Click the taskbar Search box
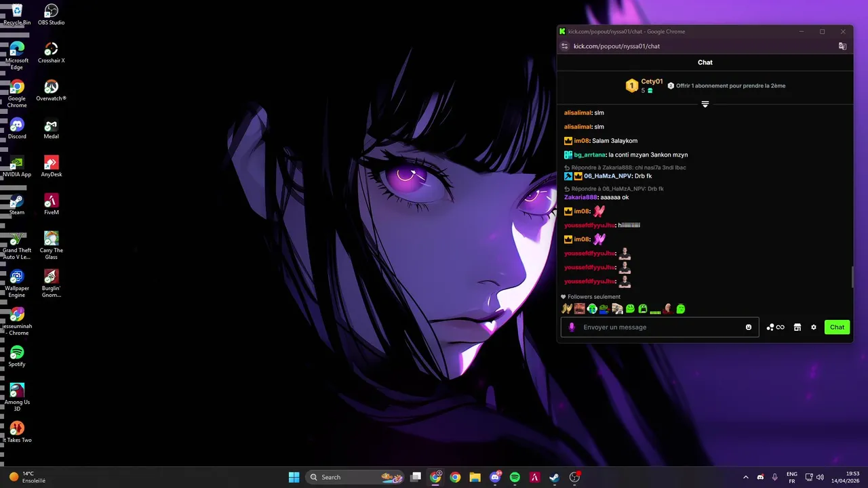This screenshot has width=868, height=488. pyautogui.click(x=355, y=477)
